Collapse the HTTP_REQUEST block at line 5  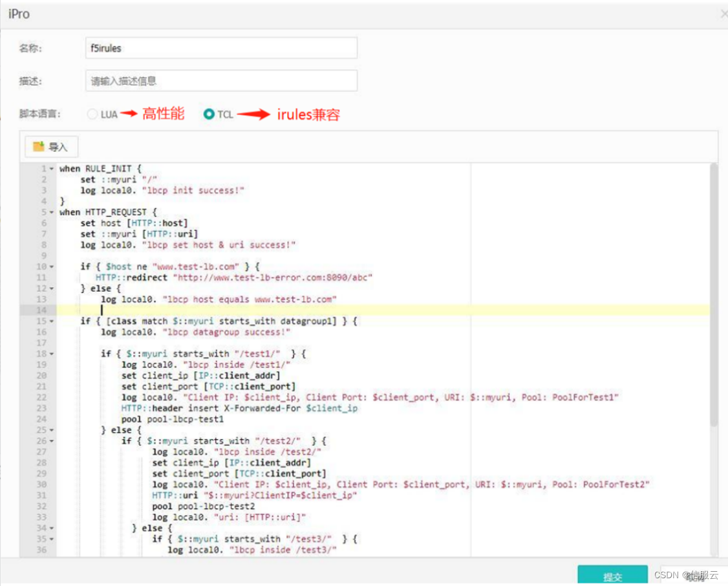[52, 213]
